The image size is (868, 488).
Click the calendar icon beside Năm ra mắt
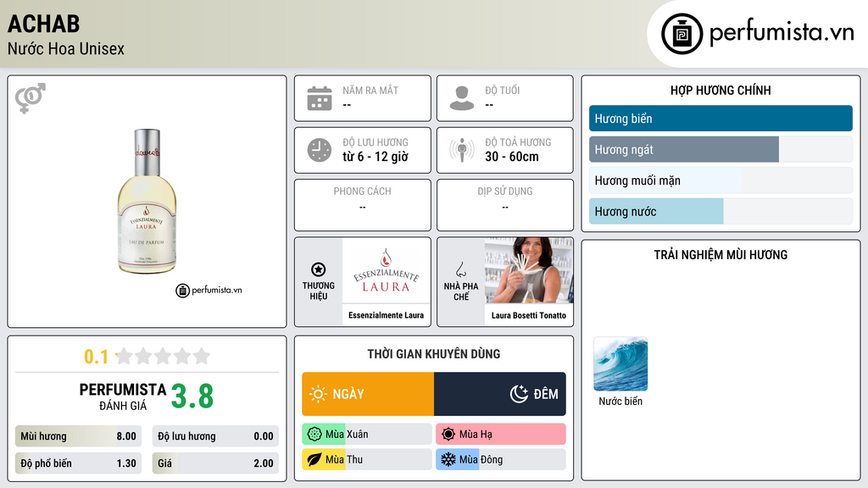coord(320,98)
